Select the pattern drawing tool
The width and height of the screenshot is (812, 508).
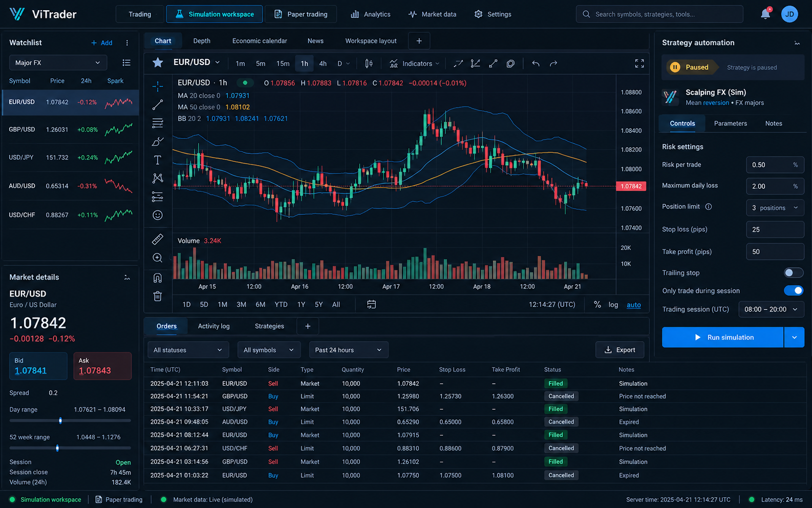(158, 178)
